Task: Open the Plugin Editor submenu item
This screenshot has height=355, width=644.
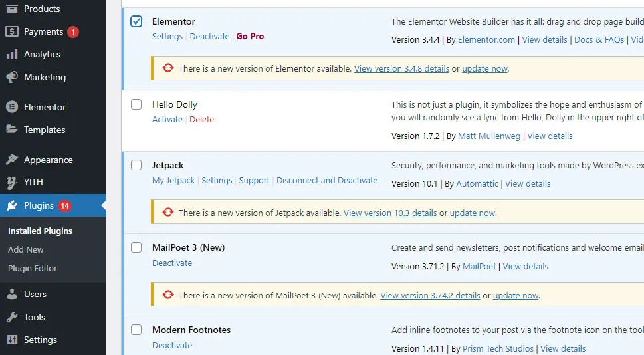Action: (33, 268)
